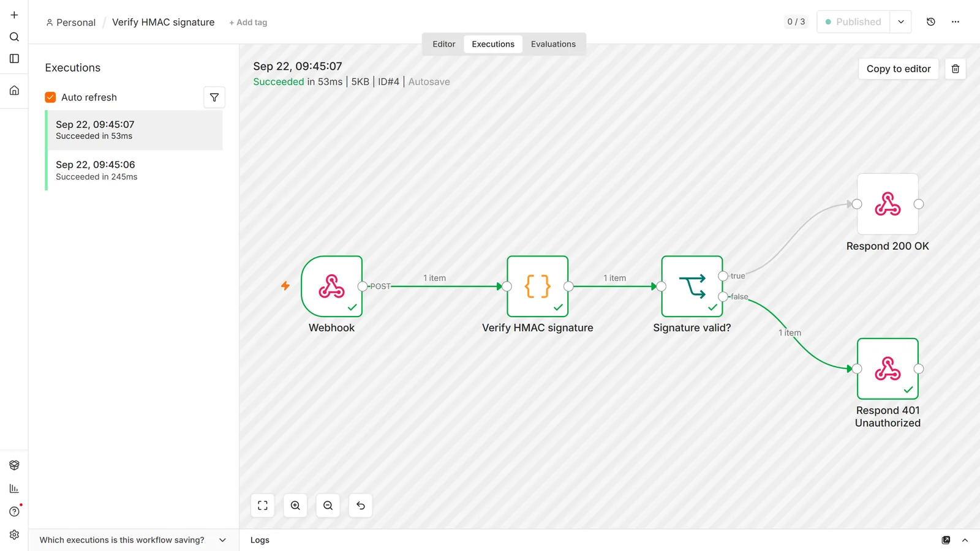Image resolution: width=980 pixels, height=551 pixels.
Task: Select the Signature valid? If node
Action: [x=692, y=287]
